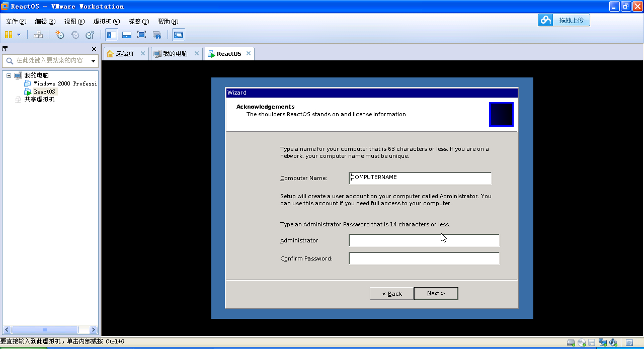644x349 pixels.
Task: Click the network adapter status icon
Action: (x=603, y=343)
